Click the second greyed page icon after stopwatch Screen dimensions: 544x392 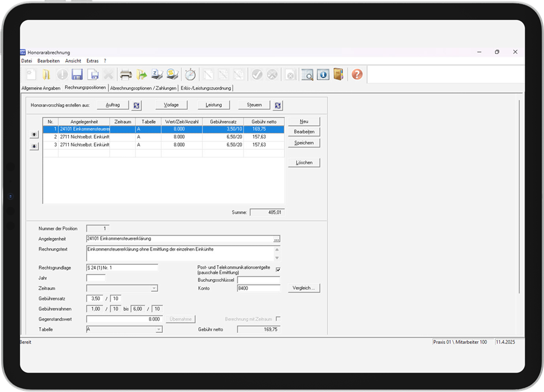click(224, 74)
